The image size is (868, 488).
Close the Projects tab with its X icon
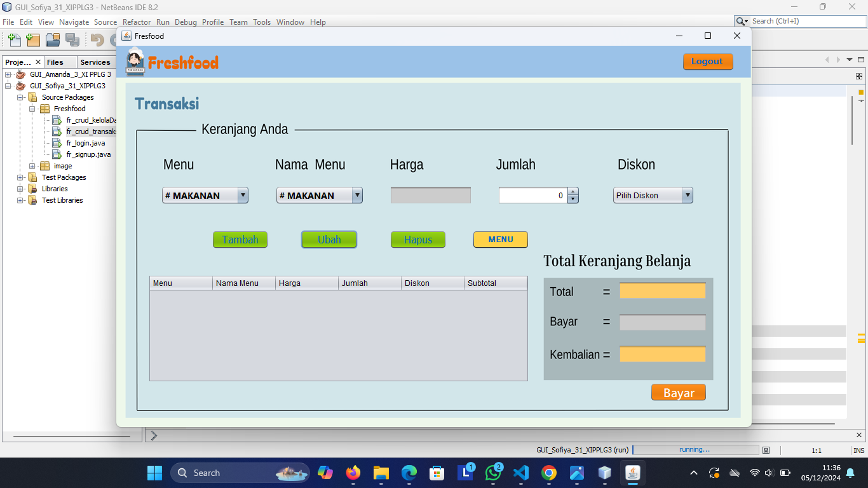tap(38, 62)
